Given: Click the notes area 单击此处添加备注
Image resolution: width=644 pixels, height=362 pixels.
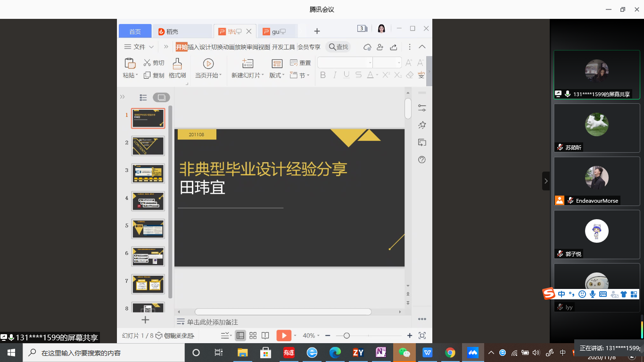Looking at the screenshot, I should pos(211,322).
